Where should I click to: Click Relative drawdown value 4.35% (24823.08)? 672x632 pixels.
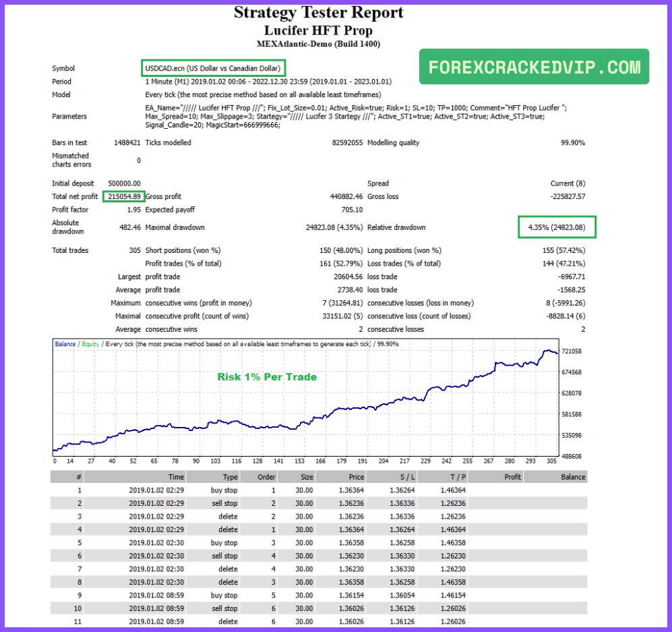pos(556,227)
